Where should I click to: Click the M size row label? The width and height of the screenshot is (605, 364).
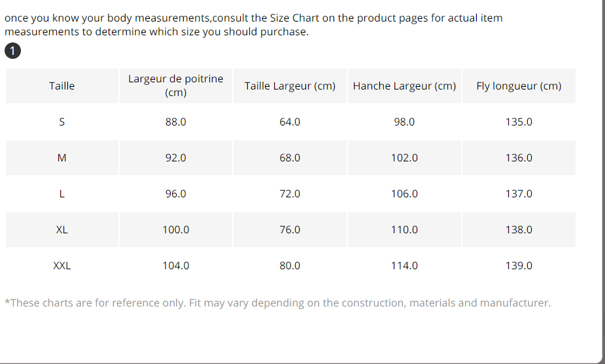coord(61,158)
